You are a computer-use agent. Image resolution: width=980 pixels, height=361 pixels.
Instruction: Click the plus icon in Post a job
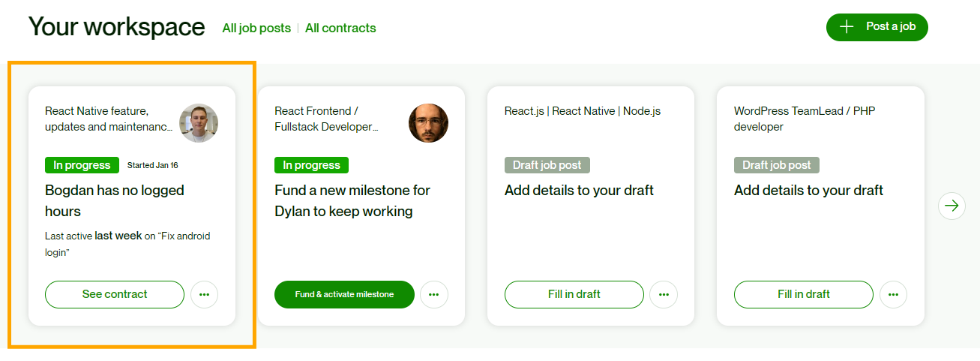point(847,27)
